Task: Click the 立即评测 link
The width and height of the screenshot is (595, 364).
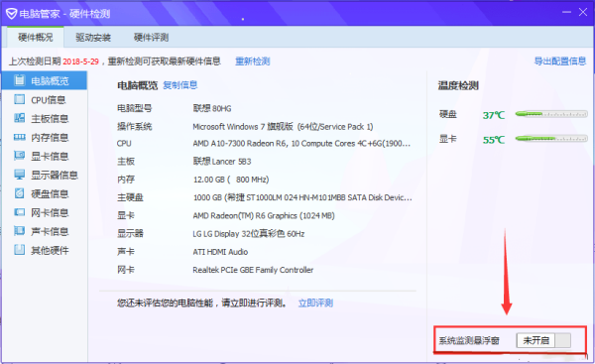Action: coord(315,303)
